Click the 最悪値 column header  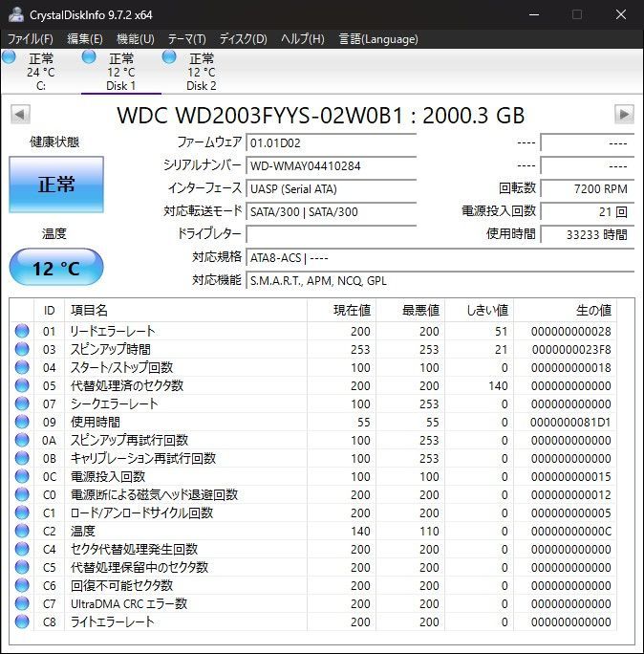click(411, 310)
